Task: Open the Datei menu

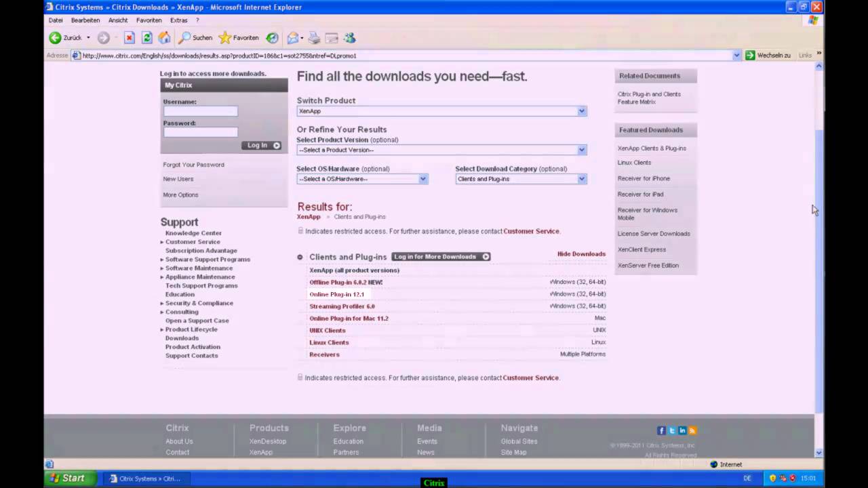Action: point(56,20)
